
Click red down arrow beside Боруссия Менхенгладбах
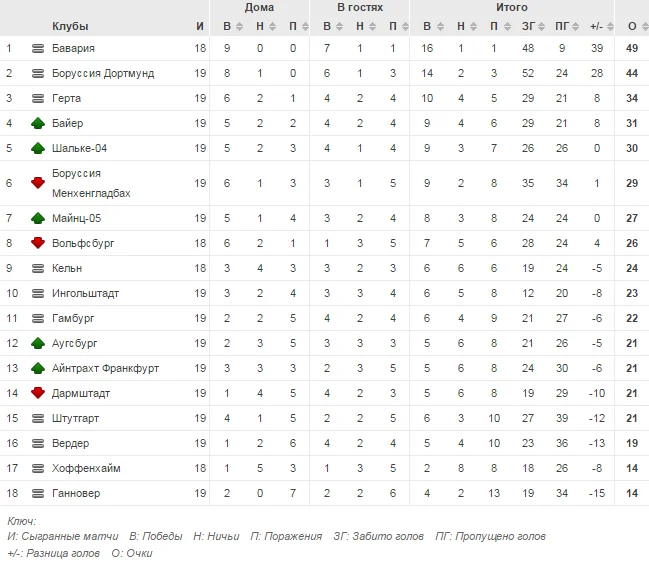click(x=38, y=183)
